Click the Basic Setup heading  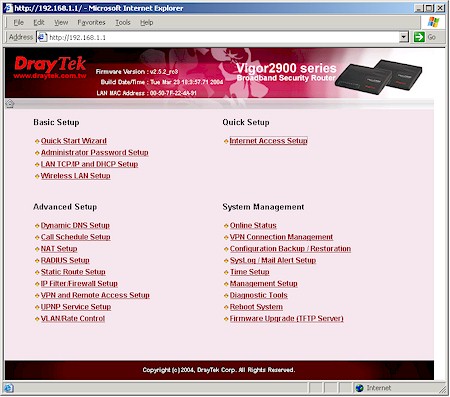[56, 122]
